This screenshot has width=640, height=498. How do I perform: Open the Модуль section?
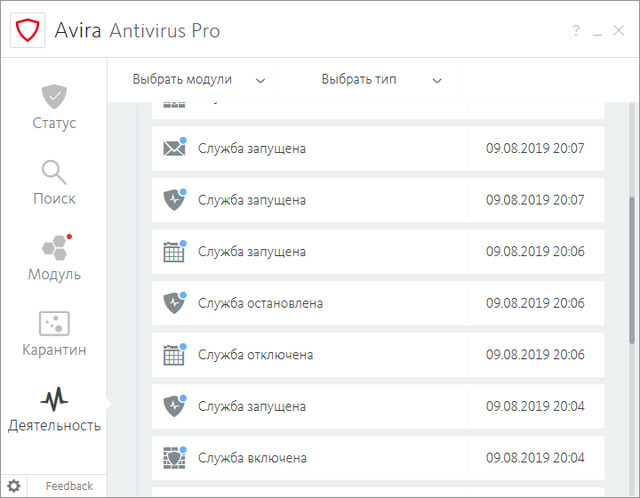click(x=54, y=257)
